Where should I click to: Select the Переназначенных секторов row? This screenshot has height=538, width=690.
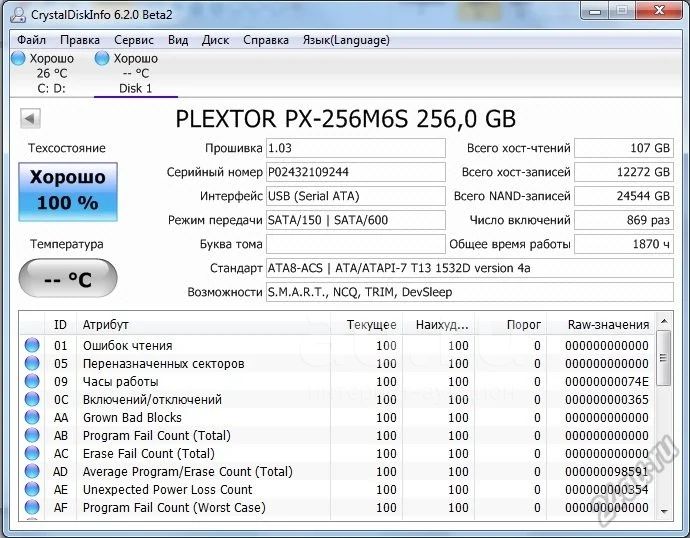tap(337, 363)
